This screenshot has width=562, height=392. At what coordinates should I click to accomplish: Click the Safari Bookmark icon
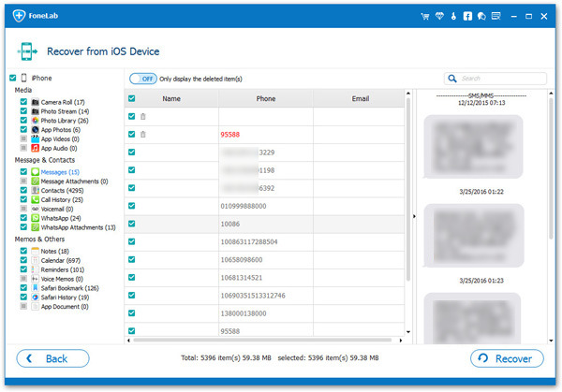[x=36, y=288]
